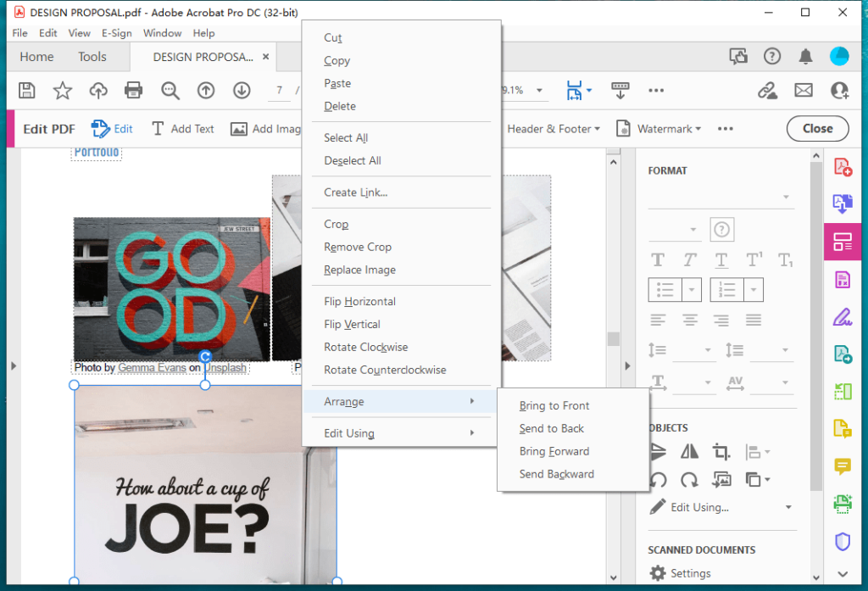This screenshot has width=868, height=591.
Task: Select Flip Horizontal in context menu
Action: tap(359, 301)
